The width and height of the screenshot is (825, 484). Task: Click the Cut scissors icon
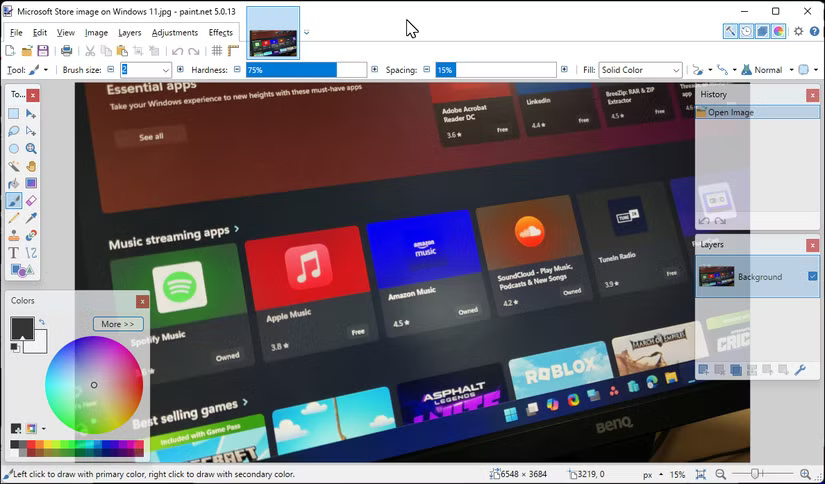tap(90, 51)
